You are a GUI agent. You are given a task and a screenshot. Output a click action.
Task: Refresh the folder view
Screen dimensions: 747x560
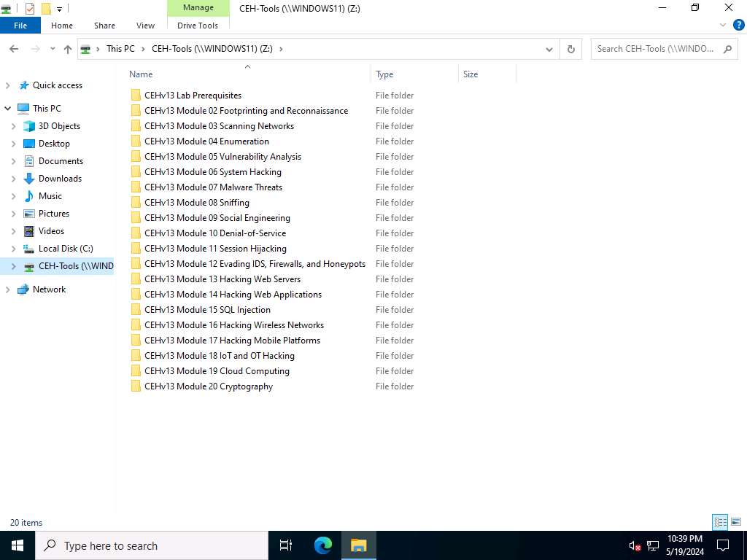pyautogui.click(x=571, y=49)
